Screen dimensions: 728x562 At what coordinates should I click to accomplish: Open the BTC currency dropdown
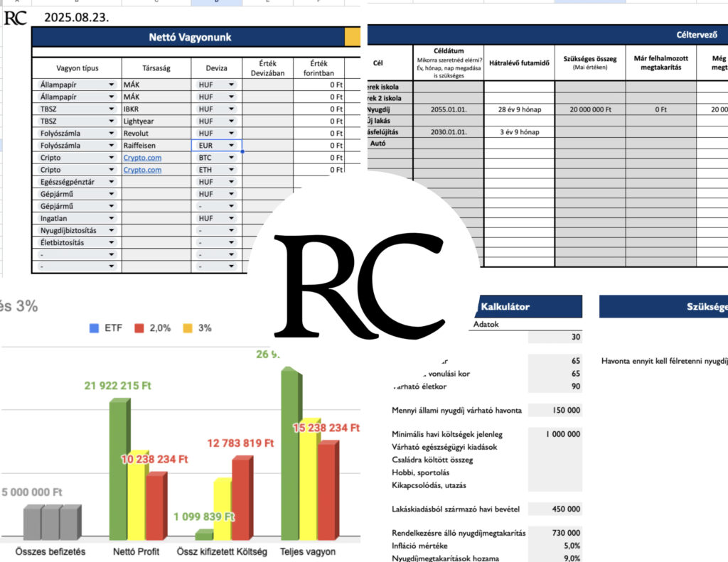pos(231,158)
